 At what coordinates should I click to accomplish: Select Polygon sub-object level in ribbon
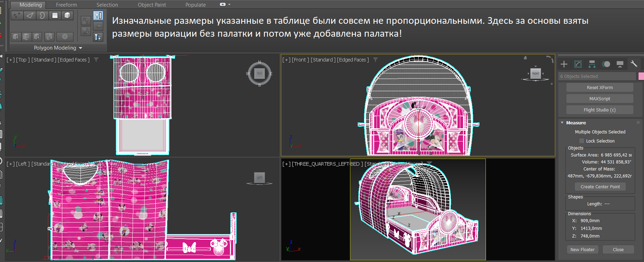[x=55, y=15]
